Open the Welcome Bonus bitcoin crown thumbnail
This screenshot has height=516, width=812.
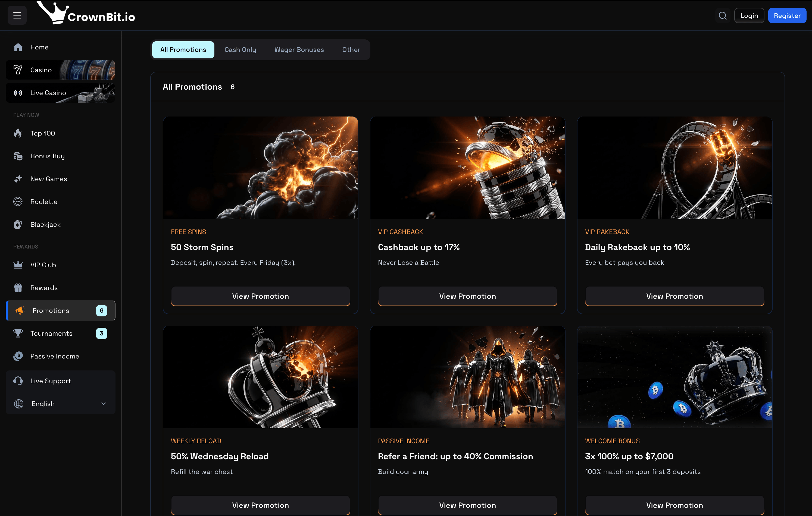pos(674,377)
